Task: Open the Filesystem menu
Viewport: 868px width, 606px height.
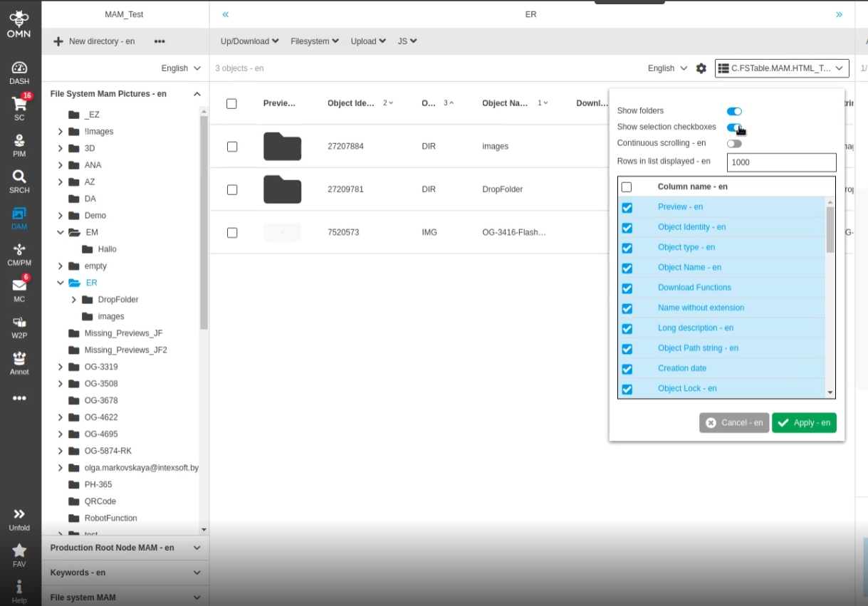Action: click(x=314, y=41)
